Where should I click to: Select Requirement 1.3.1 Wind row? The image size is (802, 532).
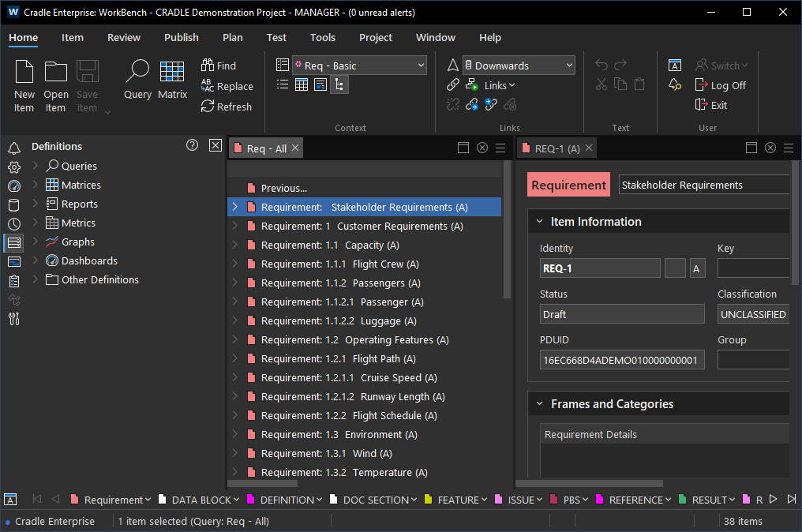click(364, 453)
